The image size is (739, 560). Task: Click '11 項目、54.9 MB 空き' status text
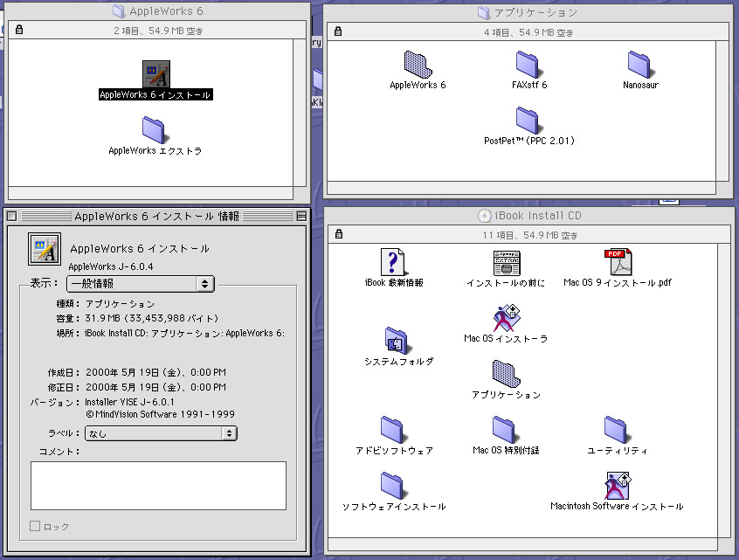[x=530, y=235]
